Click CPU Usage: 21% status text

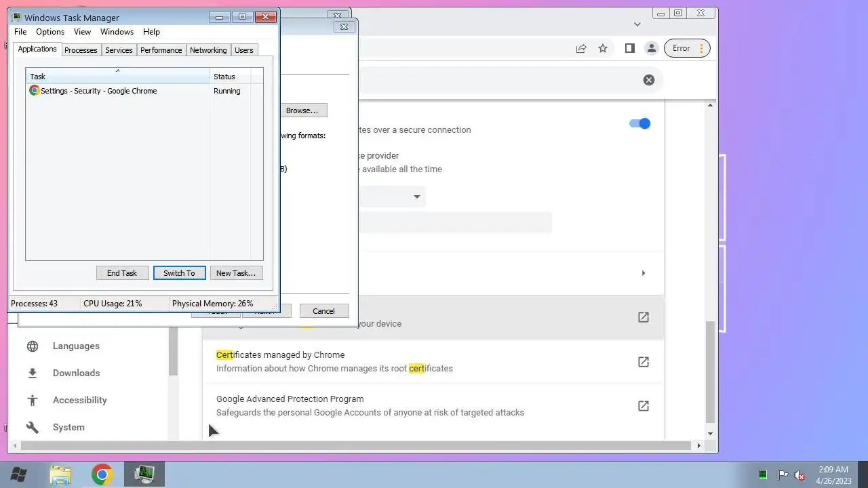(113, 304)
